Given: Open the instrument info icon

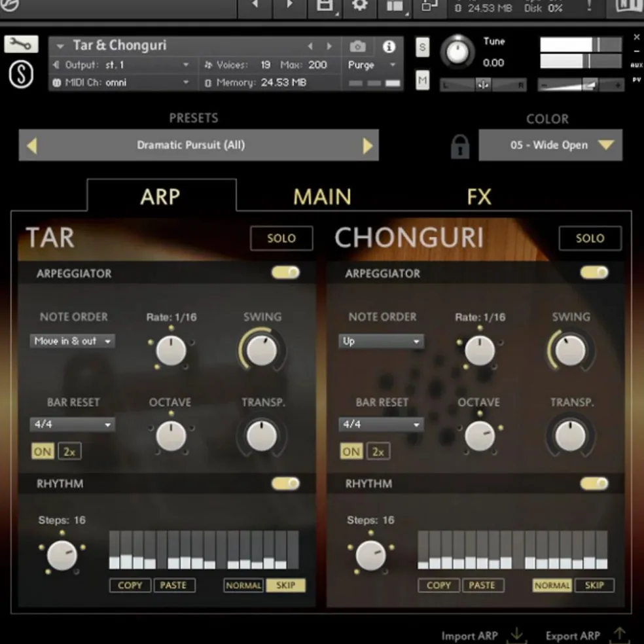Looking at the screenshot, I should pyautogui.click(x=389, y=46).
